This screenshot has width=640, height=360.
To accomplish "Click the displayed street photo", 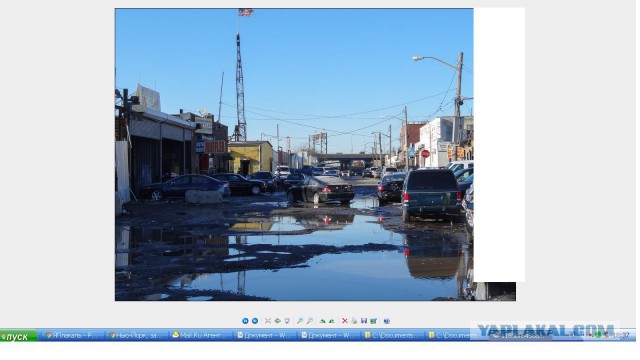I will (294, 155).
